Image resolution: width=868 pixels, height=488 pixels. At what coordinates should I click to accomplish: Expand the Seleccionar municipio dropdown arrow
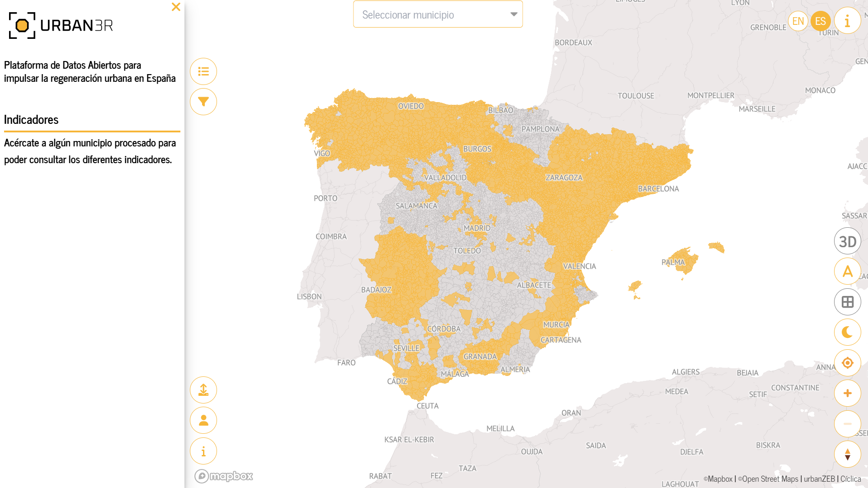point(514,14)
